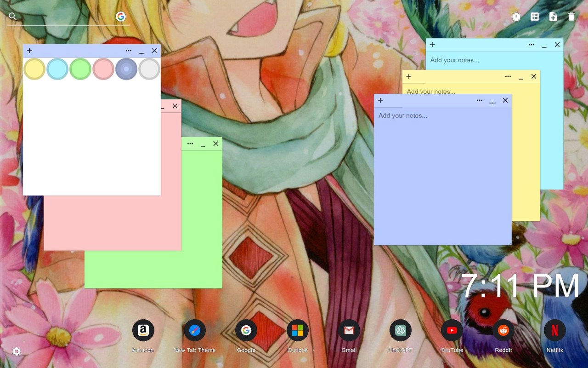Screen dimensions: 588x368
Task: Minimize the cyan note
Action: (x=544, y=45)
